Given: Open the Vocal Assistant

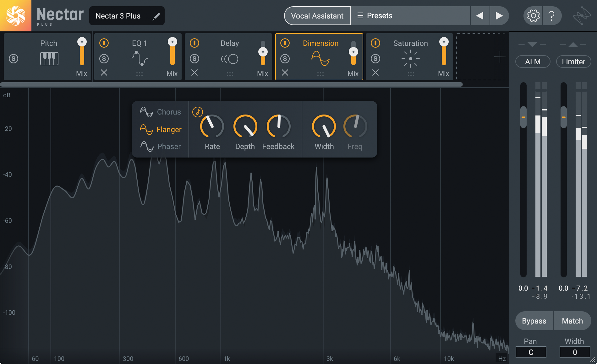Looking at the screenshot, I should (317, 16).
